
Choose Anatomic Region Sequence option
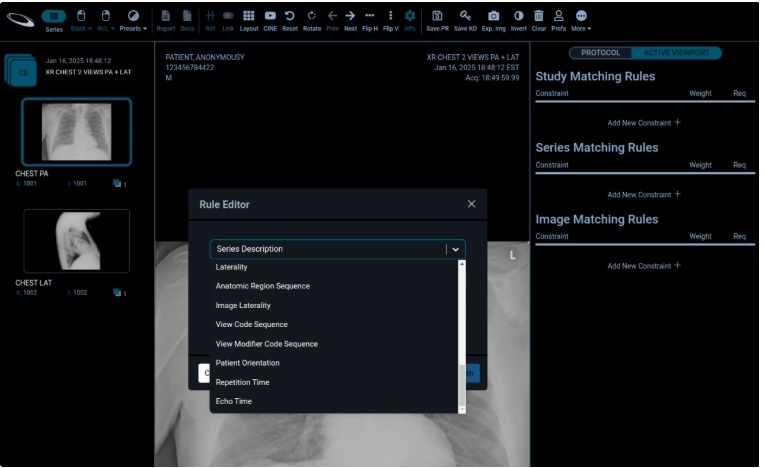coord(334,286)
